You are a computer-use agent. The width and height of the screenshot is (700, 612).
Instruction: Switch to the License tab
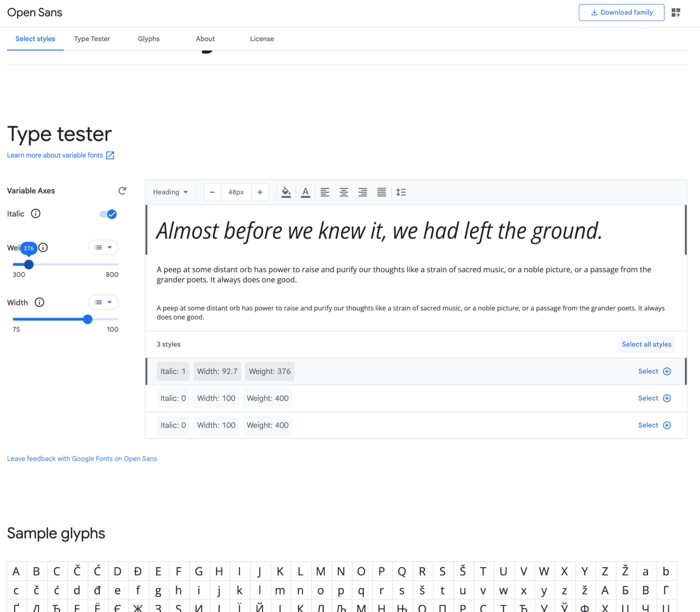262,39
